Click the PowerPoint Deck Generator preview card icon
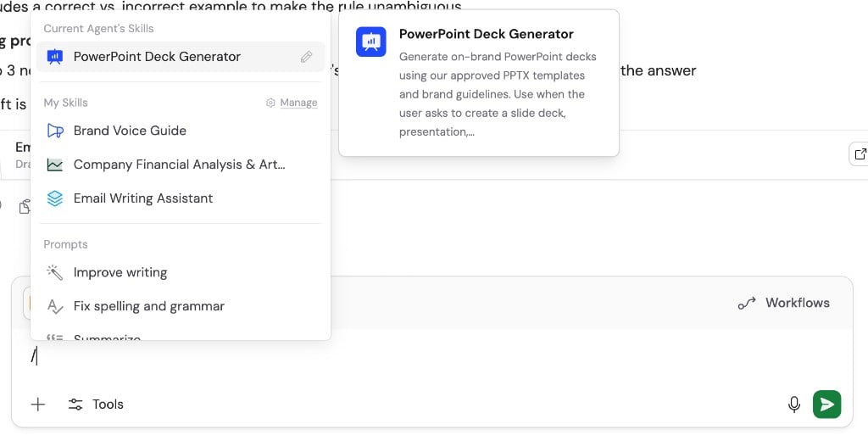The height and width of the screenshot is (441, 868). 371,42
